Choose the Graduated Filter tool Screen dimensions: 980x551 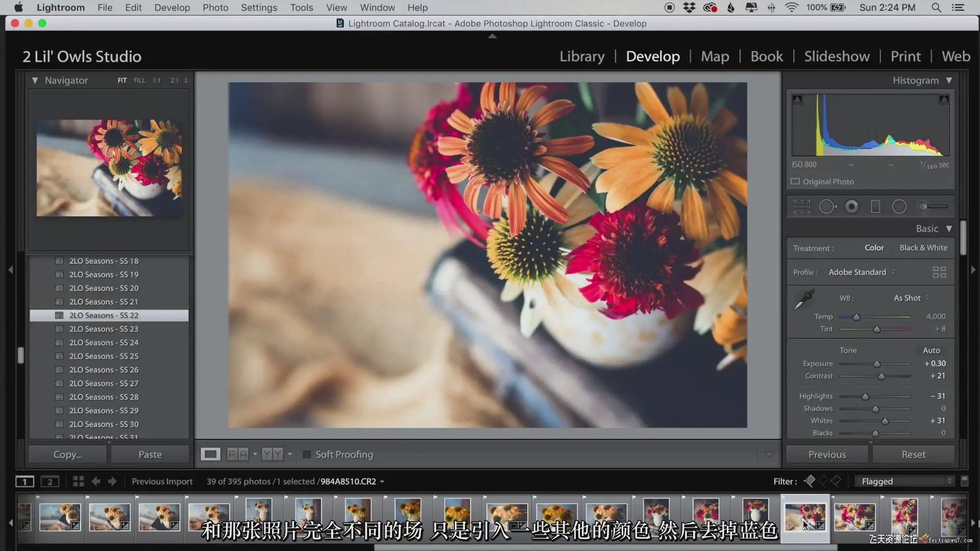click(x=875, y=207)
